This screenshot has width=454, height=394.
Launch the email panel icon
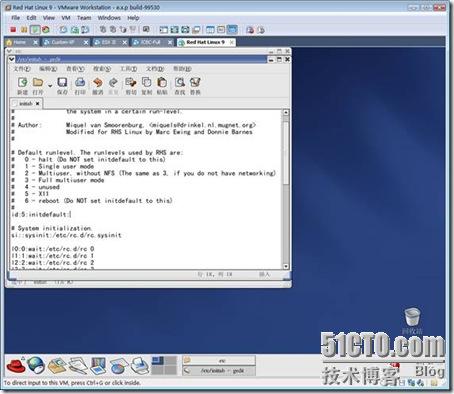click(x=57, y=365)
